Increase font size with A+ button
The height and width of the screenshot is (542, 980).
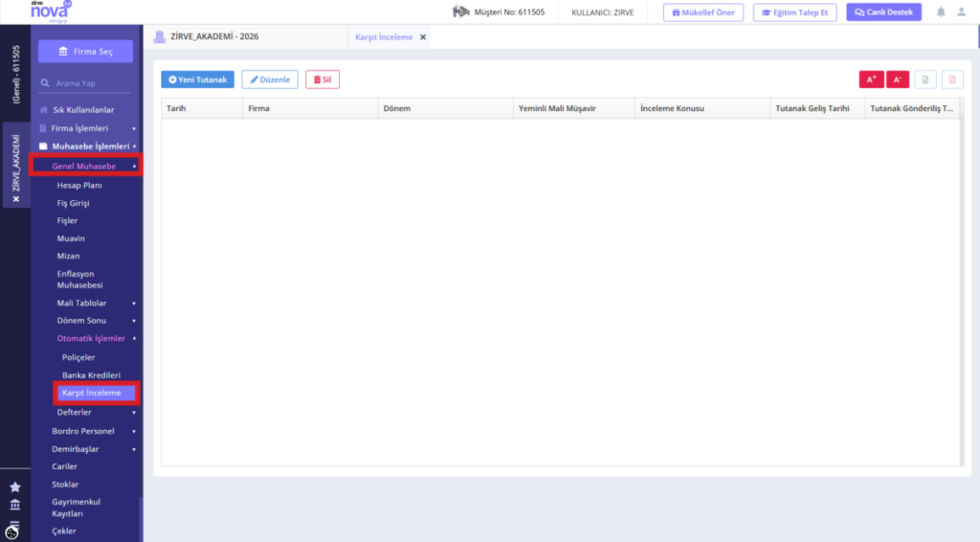tap(871, 79)
